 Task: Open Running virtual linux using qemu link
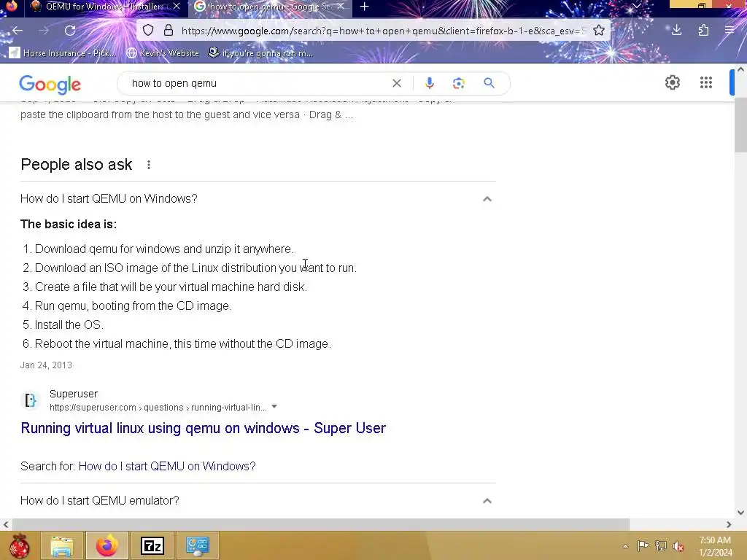(x=203, y=428)
